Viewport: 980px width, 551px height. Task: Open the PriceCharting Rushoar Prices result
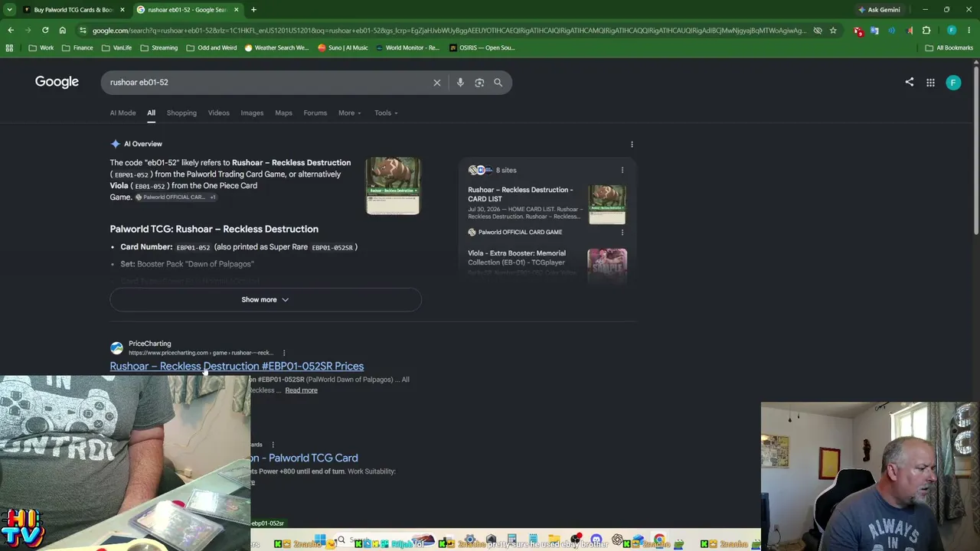(237, 367)
